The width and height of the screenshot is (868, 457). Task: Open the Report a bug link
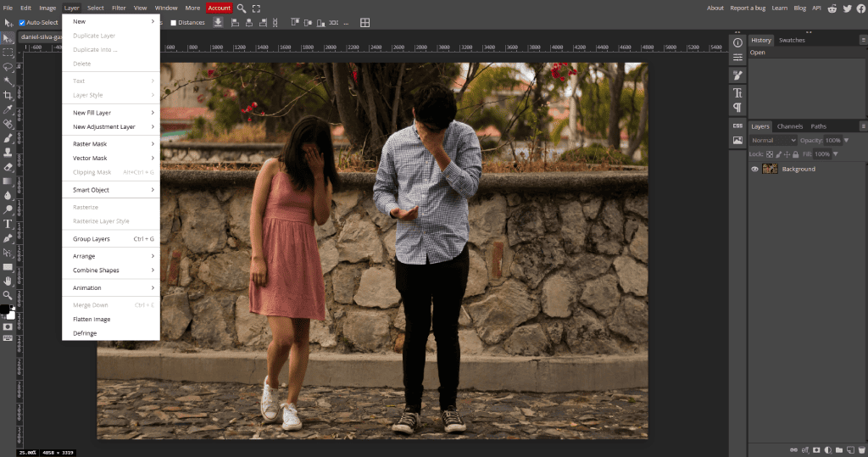(748, 8)
